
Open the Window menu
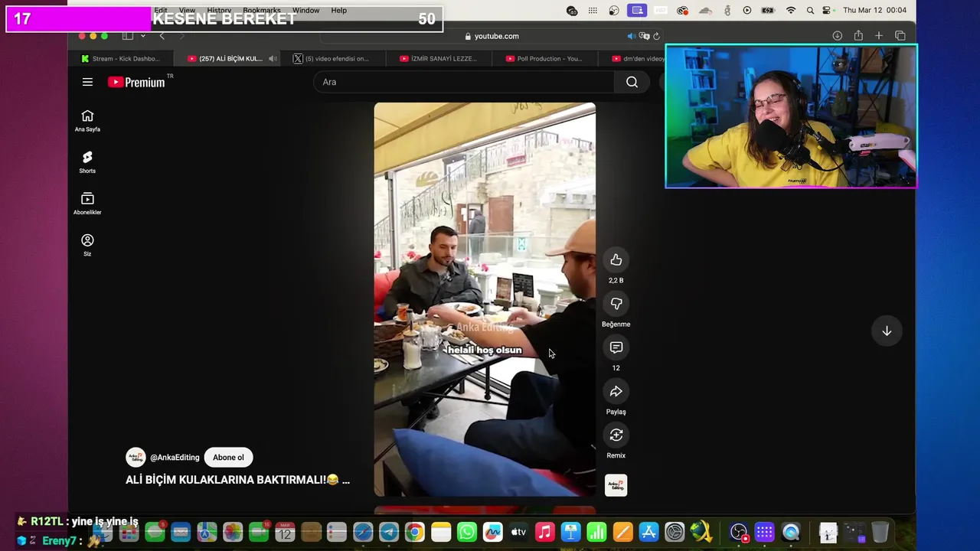pyautogui.click(x=305, y=10)
